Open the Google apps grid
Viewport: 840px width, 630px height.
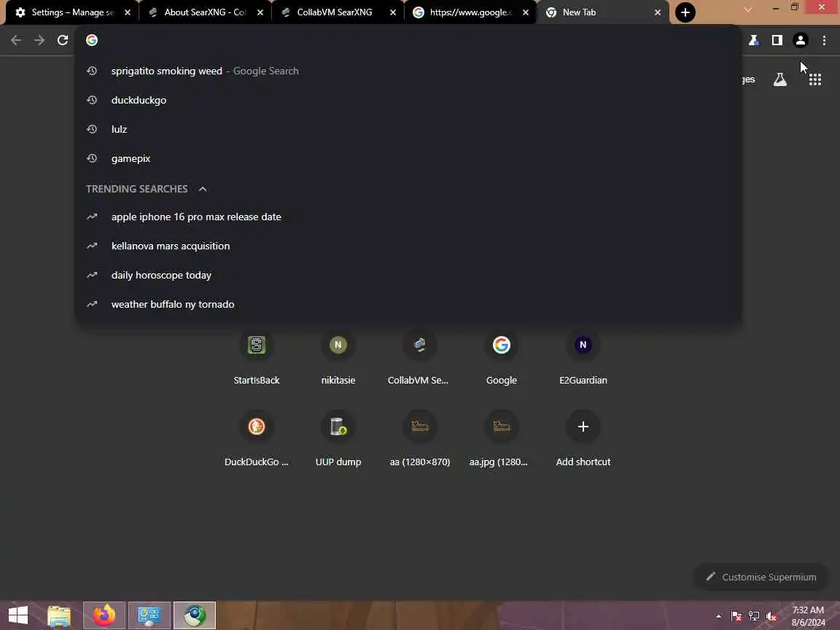tap(814, 79)
